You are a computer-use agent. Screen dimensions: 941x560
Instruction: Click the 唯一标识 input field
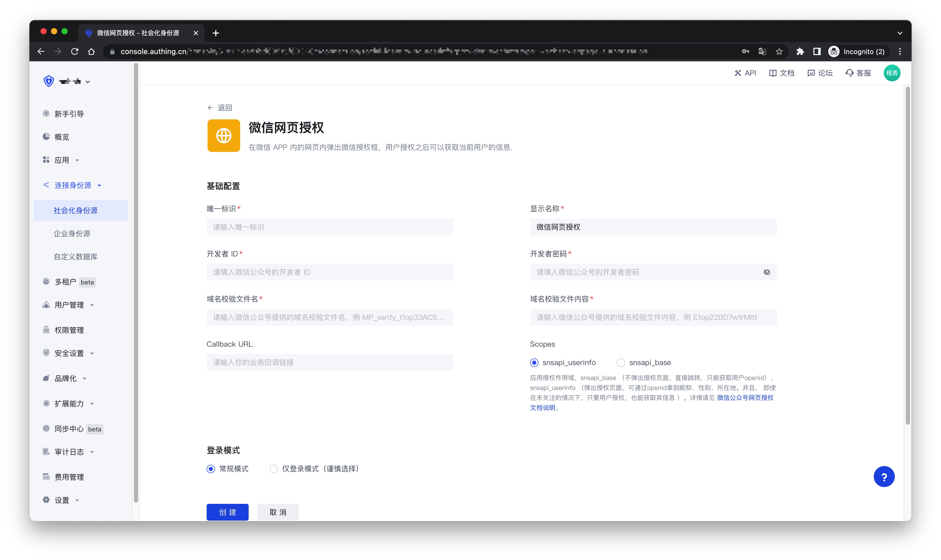pos(330,227)
